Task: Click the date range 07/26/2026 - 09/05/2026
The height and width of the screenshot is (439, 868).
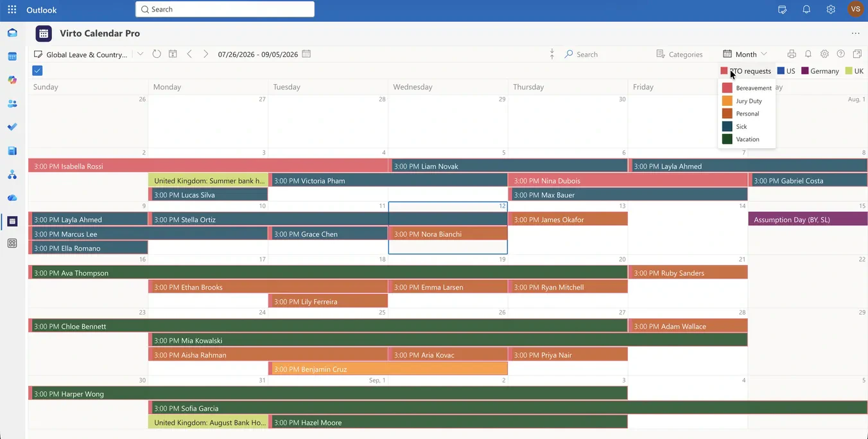Action: (257, 55)
